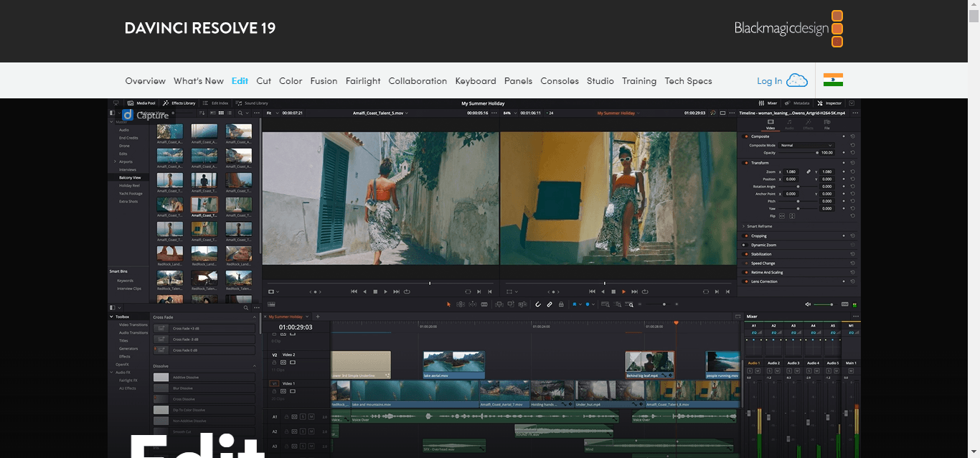Toggle the Stabilization enable switch
Viewport: 980px width, 458px height.
click(746, 254)
